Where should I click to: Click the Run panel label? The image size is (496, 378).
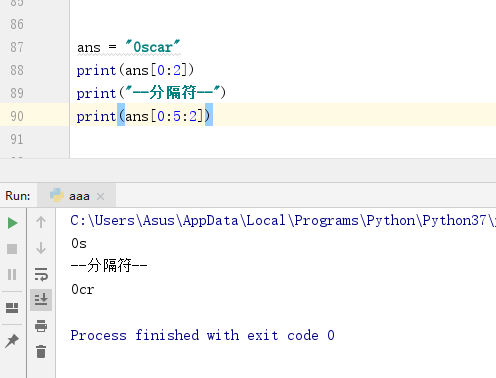18,196
